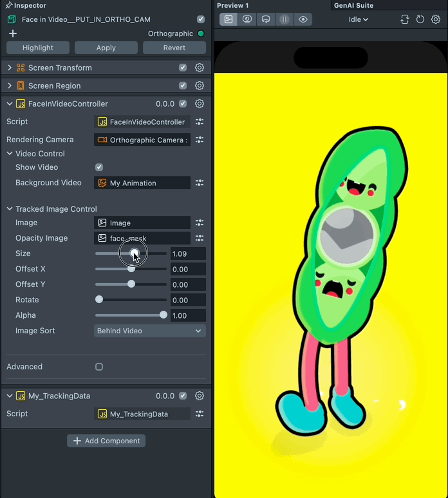Click the eye icon in Preview toolbar

(303, 19)
